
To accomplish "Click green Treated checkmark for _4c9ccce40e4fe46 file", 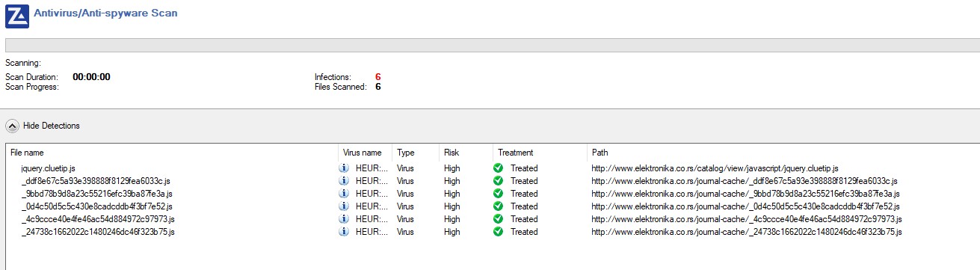I will pyautogui.click(x=499, y=219).
